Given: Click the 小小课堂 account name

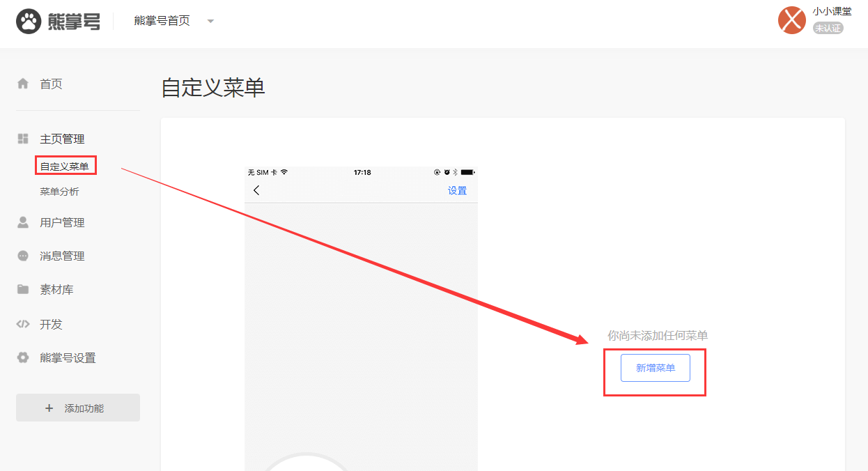Looking at the screenshot, I should (832, 12).
